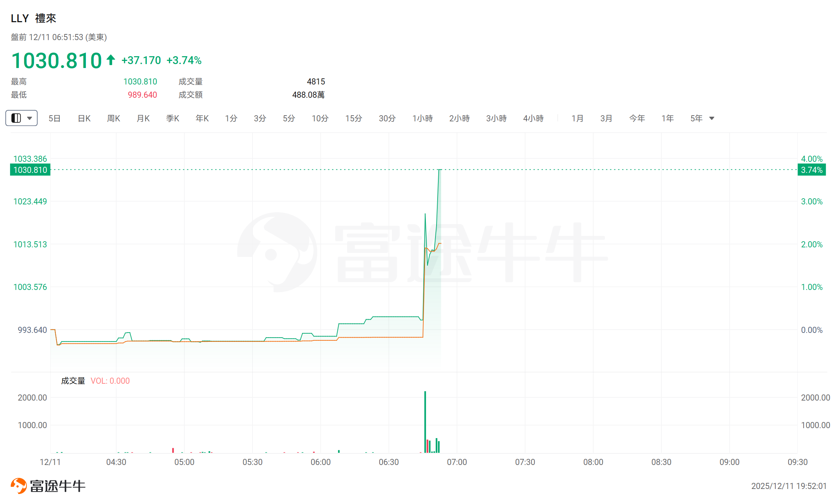Image resolution: width=838 pixels, height=504 pixels.
Task: Switch to the 5日 chart tab
Action: tap(54, 118)
